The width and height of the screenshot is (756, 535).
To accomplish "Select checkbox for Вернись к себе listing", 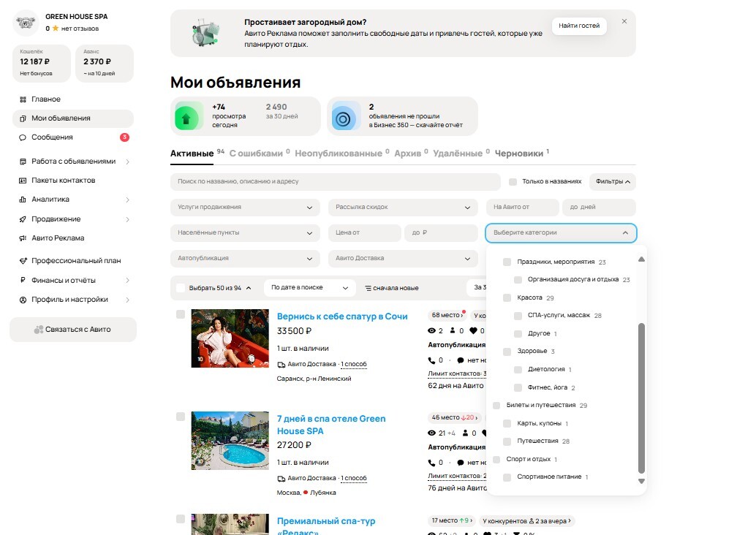I will pyautogui.click(x=181, y=314).
